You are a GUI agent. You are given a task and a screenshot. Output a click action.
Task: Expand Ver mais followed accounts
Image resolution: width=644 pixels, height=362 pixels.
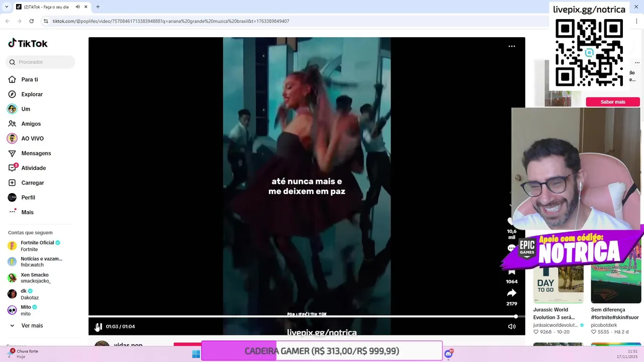pos(32,326)
